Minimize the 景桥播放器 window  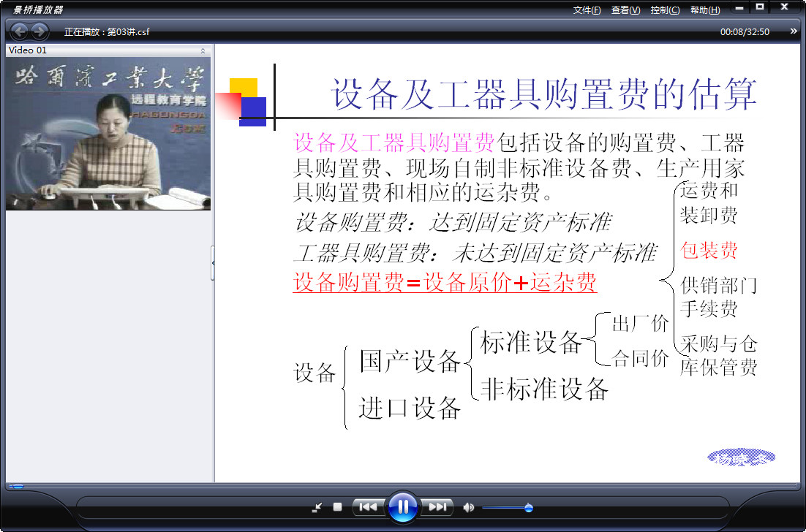pyautogui.click(x=739, y=8)
